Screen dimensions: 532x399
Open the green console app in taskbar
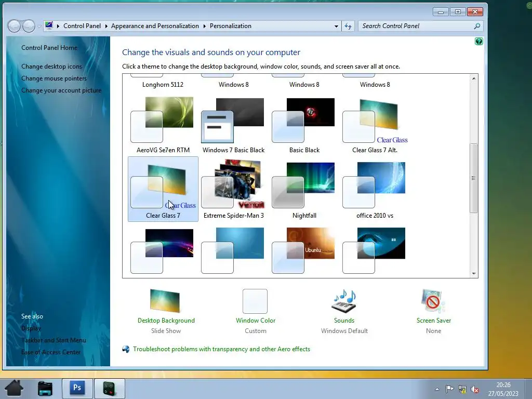[109, 389]
